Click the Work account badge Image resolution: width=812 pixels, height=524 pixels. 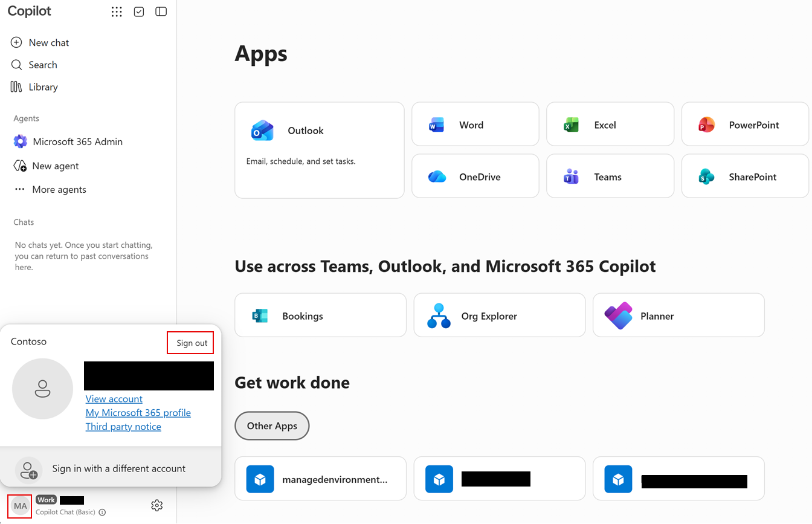46,500
